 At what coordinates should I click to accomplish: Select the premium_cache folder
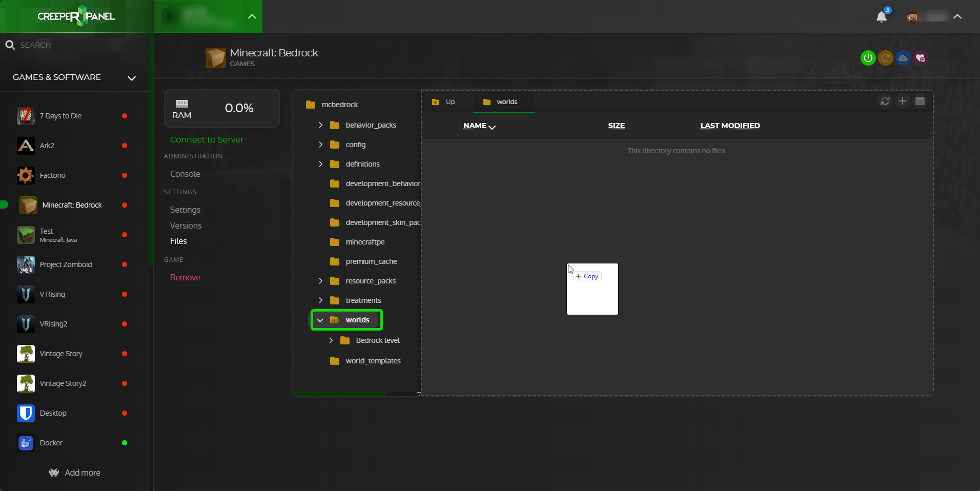[x=363, y=261]
